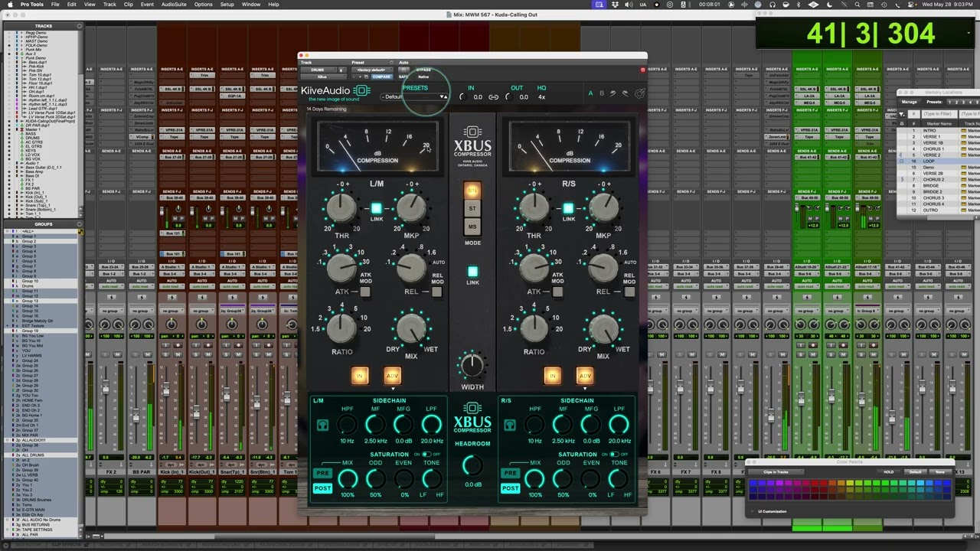Open the Memory Locations filter funnel icon
This screenshot has width=980, height=551.
tap(902, 113)
